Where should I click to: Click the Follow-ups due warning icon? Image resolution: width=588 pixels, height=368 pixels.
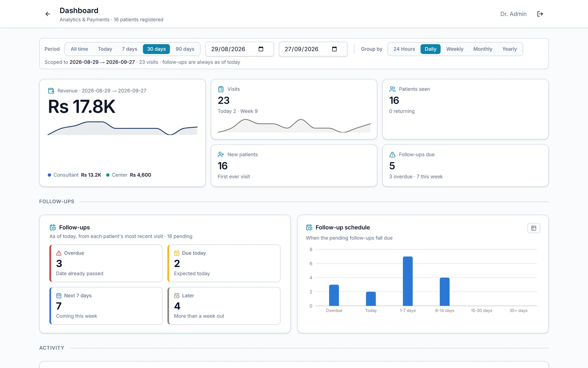click(392, 155)
